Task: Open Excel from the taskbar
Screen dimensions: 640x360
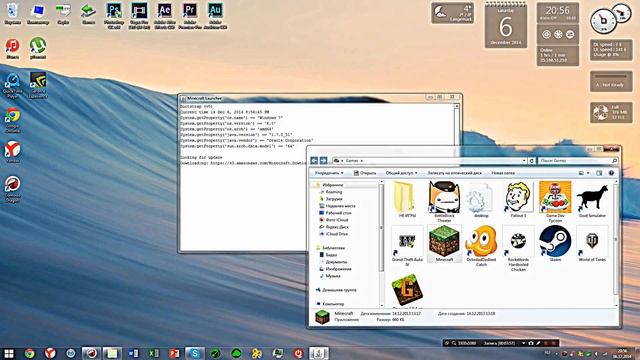Action: 153,353
